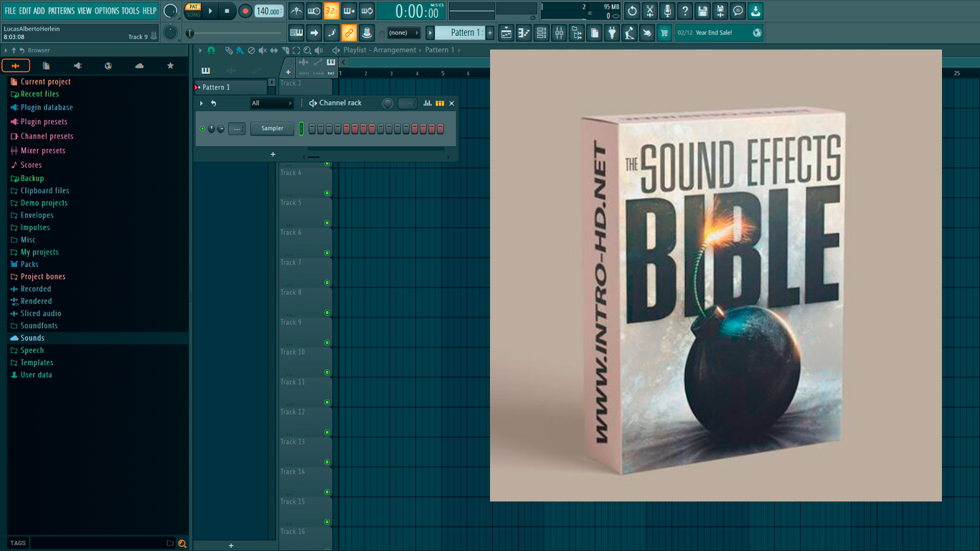The width and height of the screenshot is (980, 551).
Task: Toggle Playlist snap magnet icon
Action: click(x=211, y=50)
